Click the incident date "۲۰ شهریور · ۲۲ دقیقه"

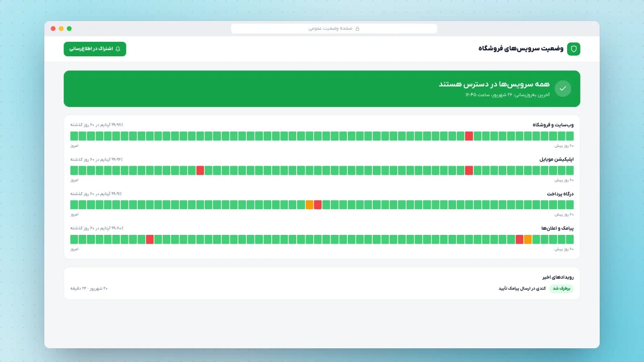pos(89,288)
